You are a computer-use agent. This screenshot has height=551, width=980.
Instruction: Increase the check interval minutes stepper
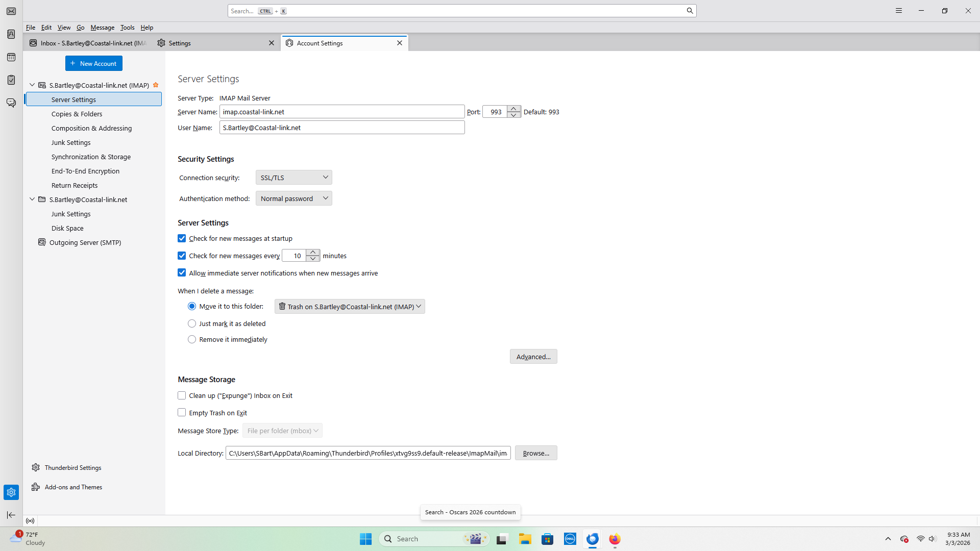point(313,253)
